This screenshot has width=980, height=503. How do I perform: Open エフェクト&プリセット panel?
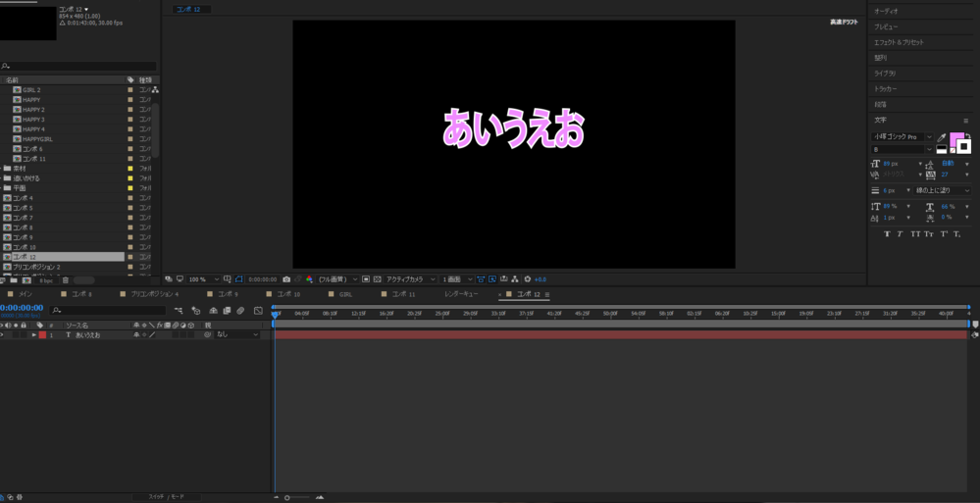click(x=899, y=42)
